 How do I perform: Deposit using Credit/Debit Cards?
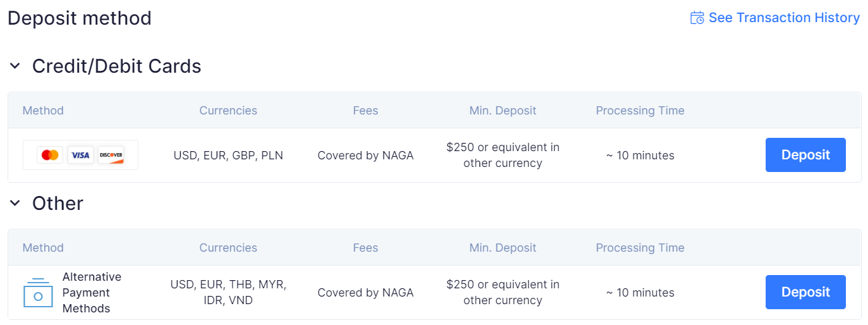coord(805,155)
